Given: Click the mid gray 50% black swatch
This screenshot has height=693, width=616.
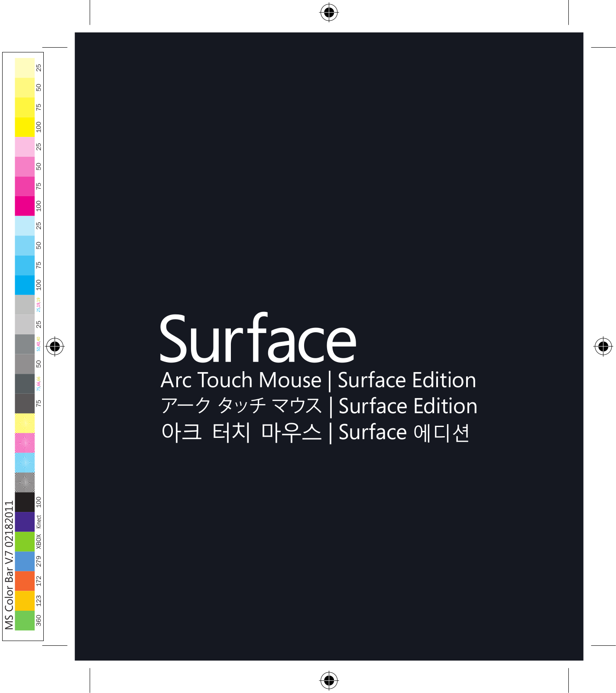Looking at the screenshot, I should [25, 364].
